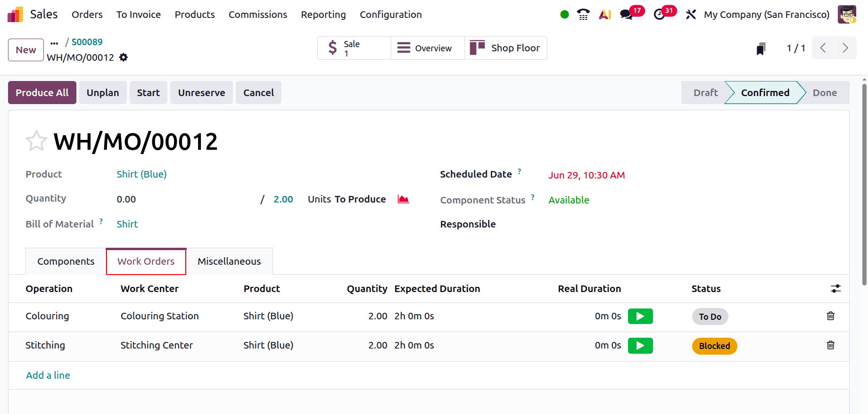Open the VoIP phone icon
The width and height of the screenshot is (868, 414).
point(583,15)
